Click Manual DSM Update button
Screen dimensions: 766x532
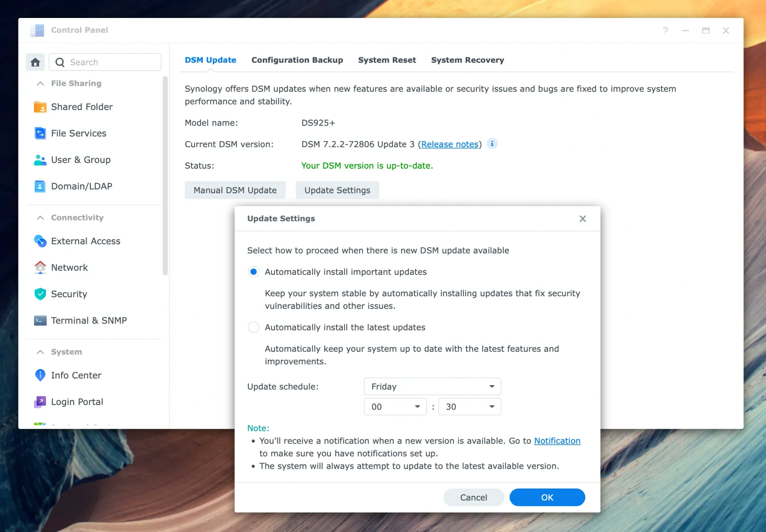pos(235,190)
